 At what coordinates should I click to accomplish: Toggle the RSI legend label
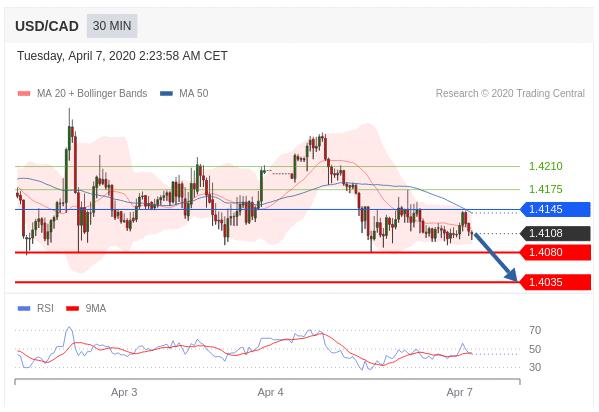pyautogui.click(x=45, y=308)
